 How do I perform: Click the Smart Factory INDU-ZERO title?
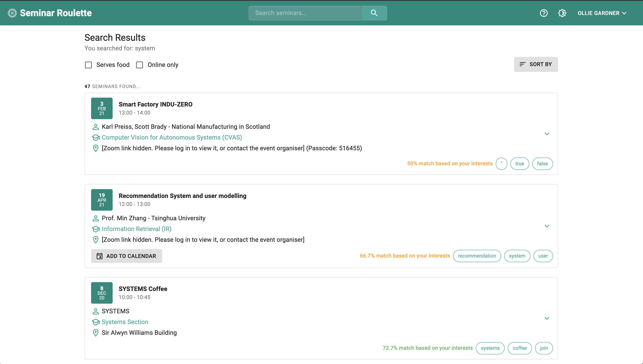point(155,105)
